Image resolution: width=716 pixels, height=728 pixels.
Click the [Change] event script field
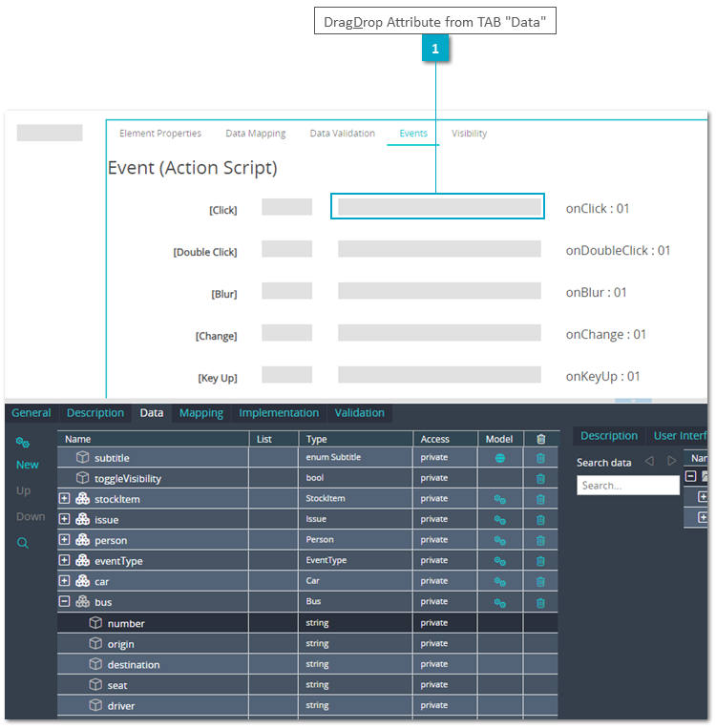[x=439, y=332]
